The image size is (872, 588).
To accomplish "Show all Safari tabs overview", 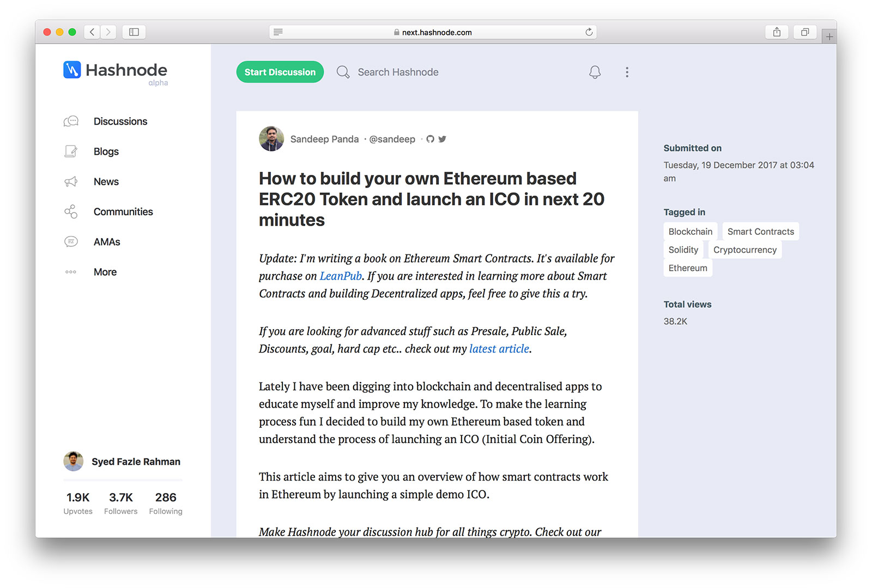I will tap(804, 32).
